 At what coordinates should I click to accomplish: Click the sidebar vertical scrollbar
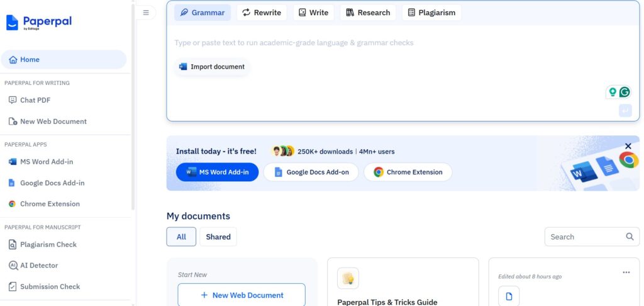(133, 107)
